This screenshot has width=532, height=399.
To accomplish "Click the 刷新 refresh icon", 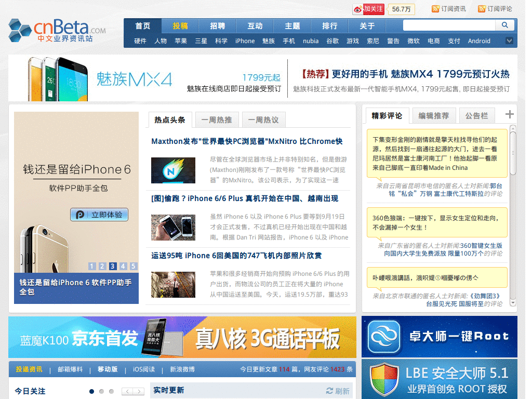I will [x=329, y=391].
